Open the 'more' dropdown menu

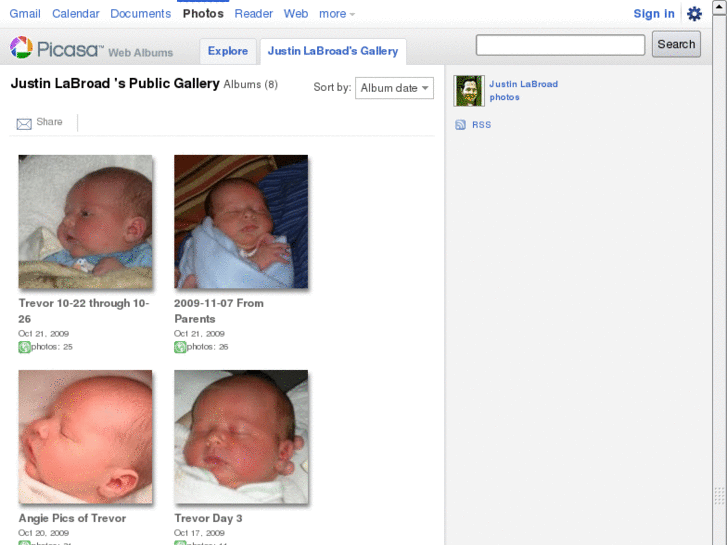click(x=337, y=14)
